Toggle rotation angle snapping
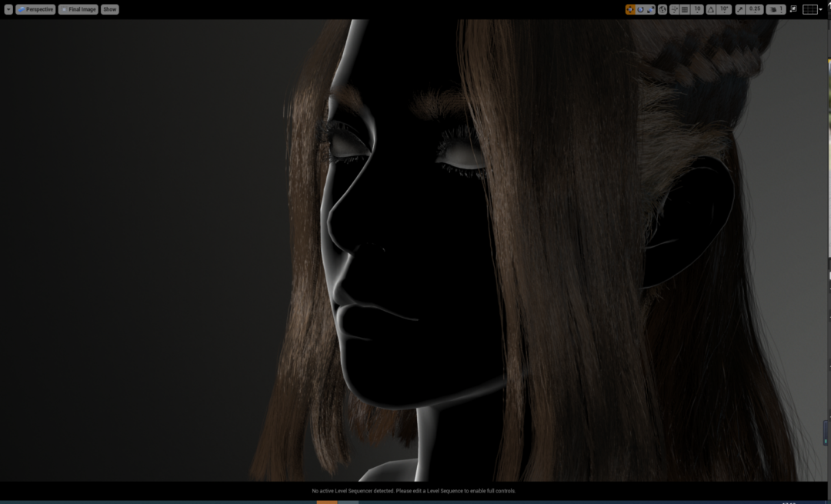The width and height of the screenshot is (831, 504). (x=711, y=9)
